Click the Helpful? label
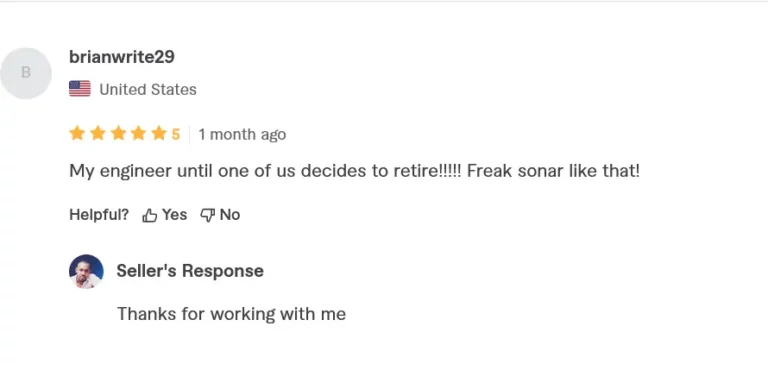Screen dimensions: 768x370 click(99, 215)
